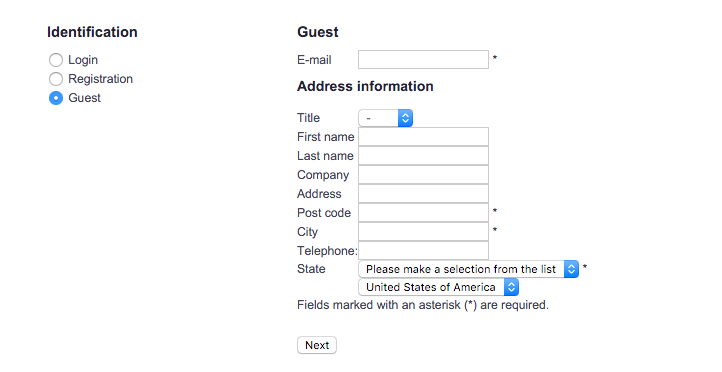The image size is (722, 372).
Task: Expand the State selection list
Action: 468,269
